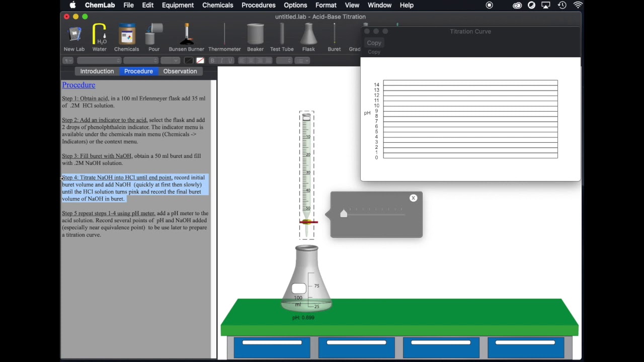
Task: Add a Buret from the toolbar
Action: tap(334, 38)
